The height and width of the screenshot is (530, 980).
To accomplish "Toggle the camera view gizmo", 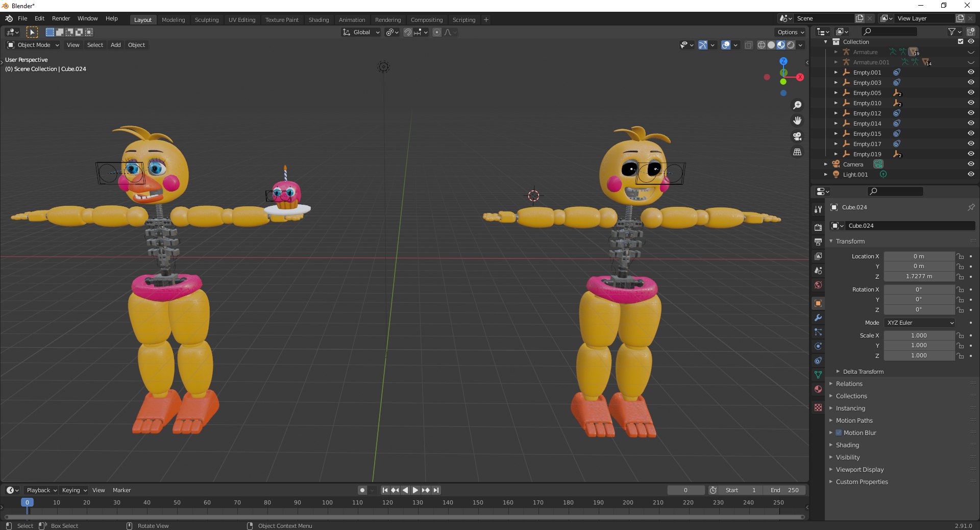I will pyautogui.click(x=797, y=136).
